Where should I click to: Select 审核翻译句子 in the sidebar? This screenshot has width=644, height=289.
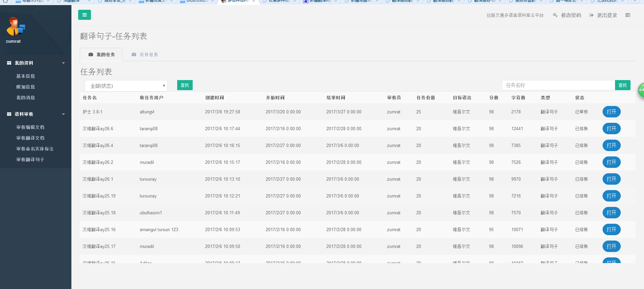click(x=30, y=159)
